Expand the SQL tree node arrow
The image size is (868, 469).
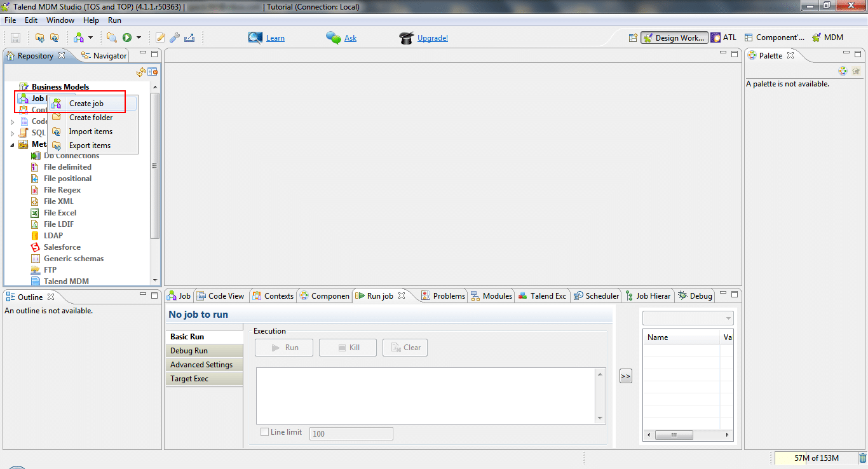click(x=12, y=133)
